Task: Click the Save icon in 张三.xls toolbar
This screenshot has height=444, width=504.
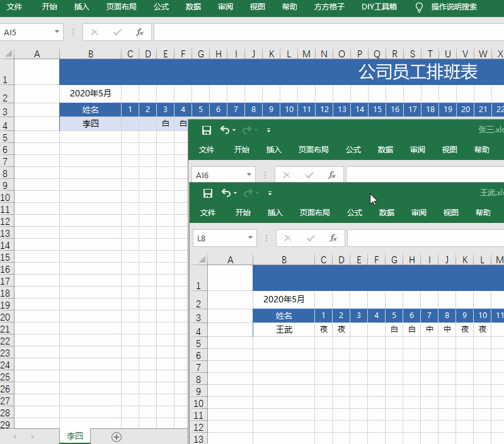Action: click(x=207, y=130)
